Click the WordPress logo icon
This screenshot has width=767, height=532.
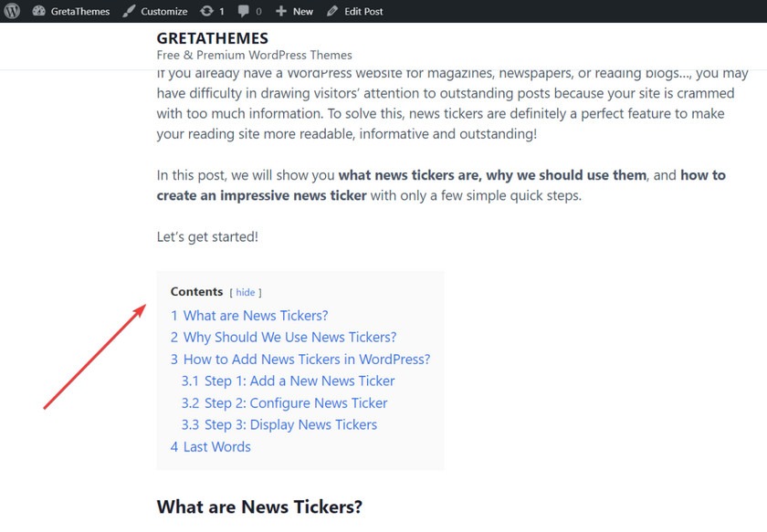click(x=12, y=11)
